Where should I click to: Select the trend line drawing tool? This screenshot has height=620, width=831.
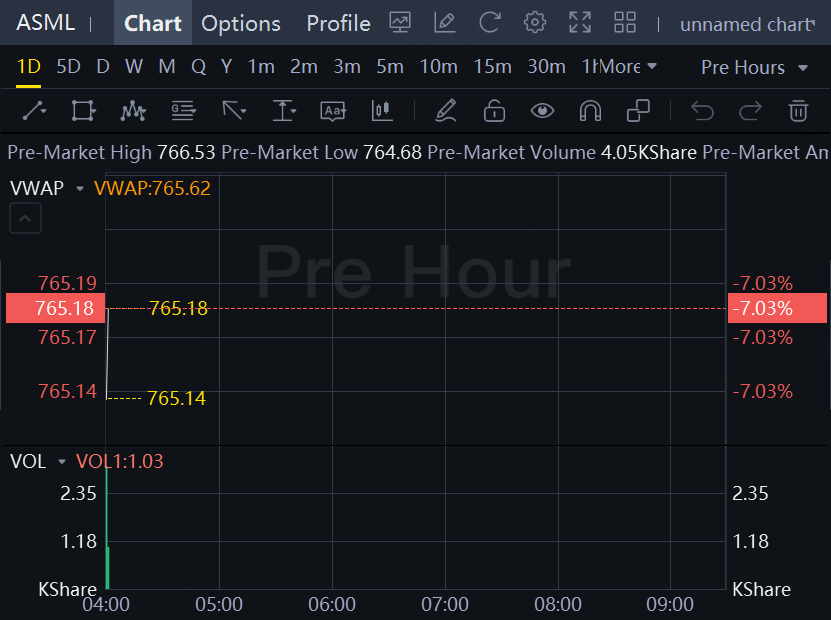[34, 110]
